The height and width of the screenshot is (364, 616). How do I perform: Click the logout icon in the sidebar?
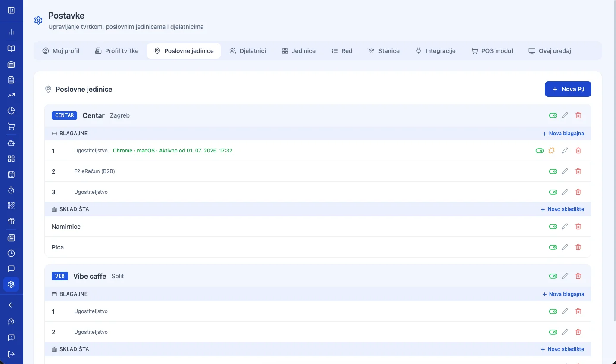[x=11, y=354]
